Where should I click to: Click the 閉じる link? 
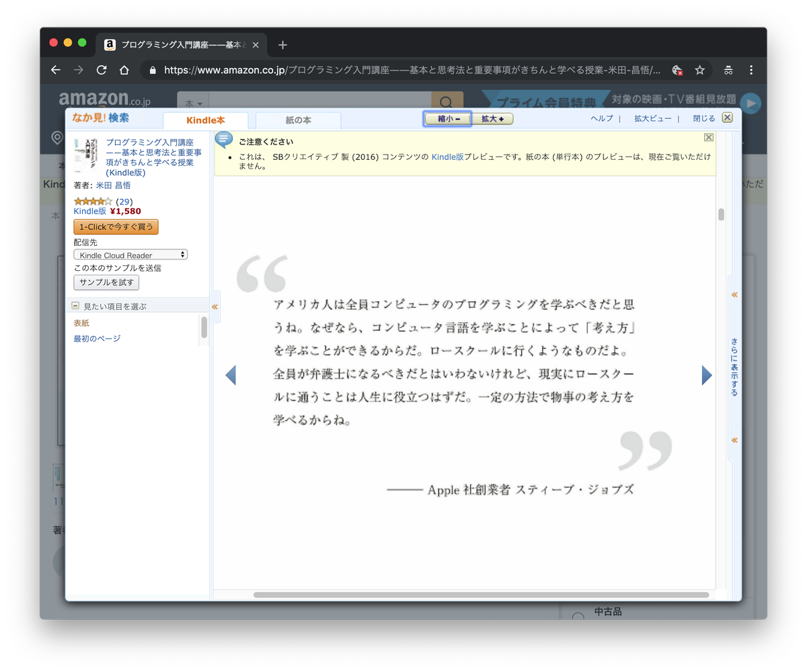[x=704, y=118]
